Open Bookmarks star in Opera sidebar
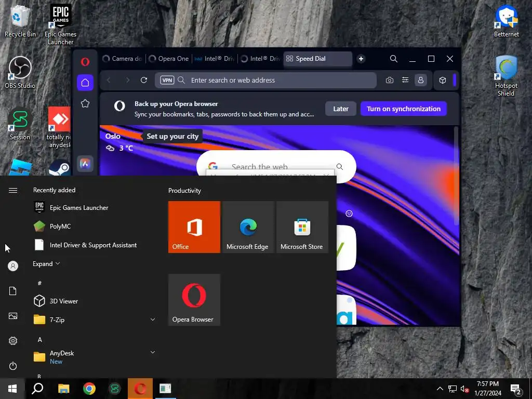The height and width of the screenshot is (399, 532). pyautogui.click(x=85, y=103)
